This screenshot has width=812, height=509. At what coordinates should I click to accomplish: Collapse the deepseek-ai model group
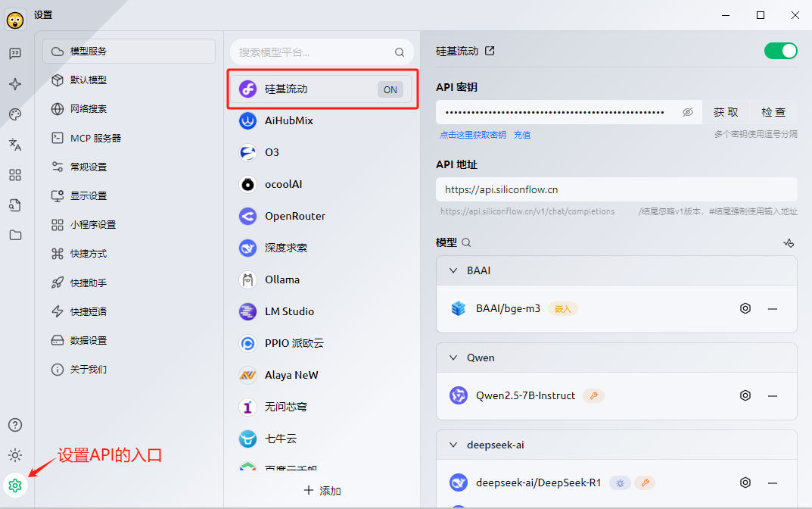(x=453, y=445)
